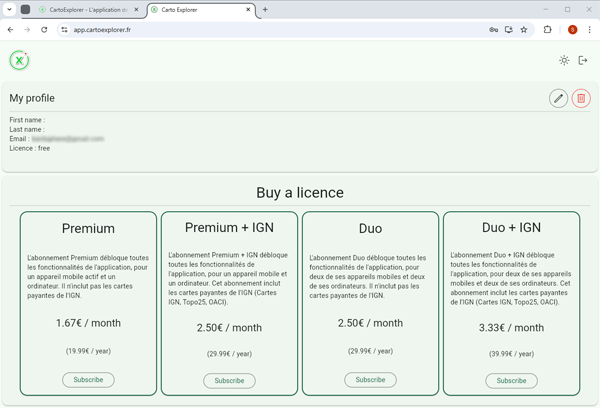This screenshot has width=600, height=408.
Task: Open the password manager key icon
Action: click(x=493, y=30)
